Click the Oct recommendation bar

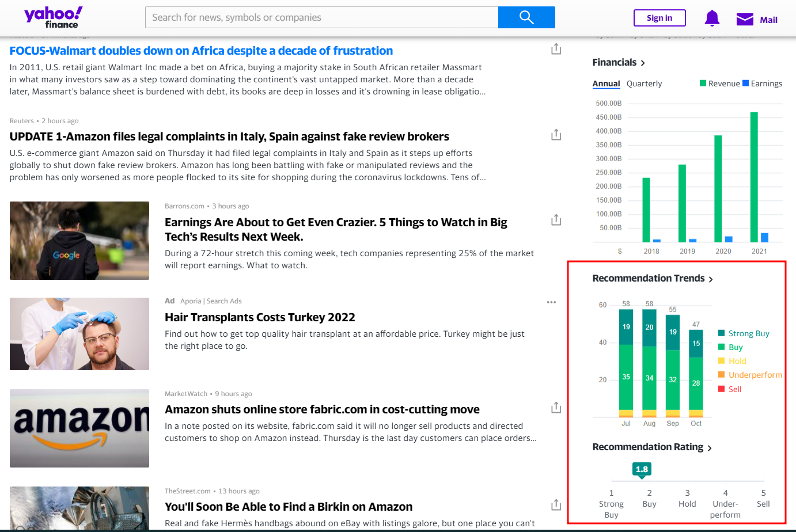point(696,374)
